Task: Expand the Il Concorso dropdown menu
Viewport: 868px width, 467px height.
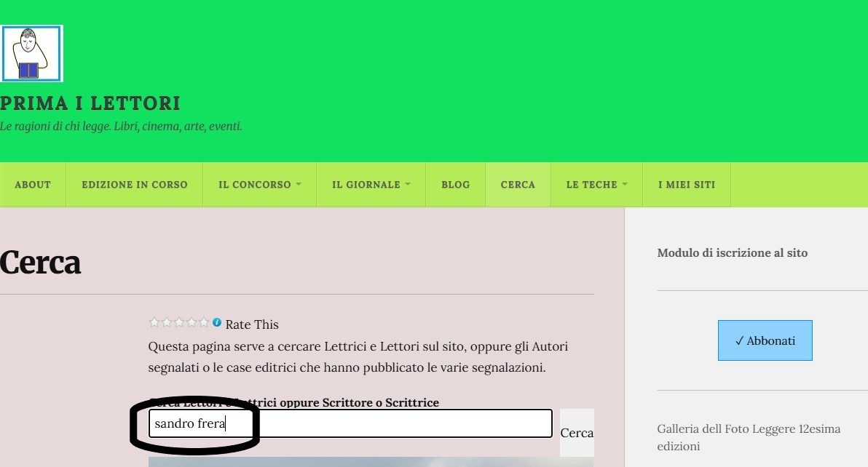Action: [x=259, y=185]
